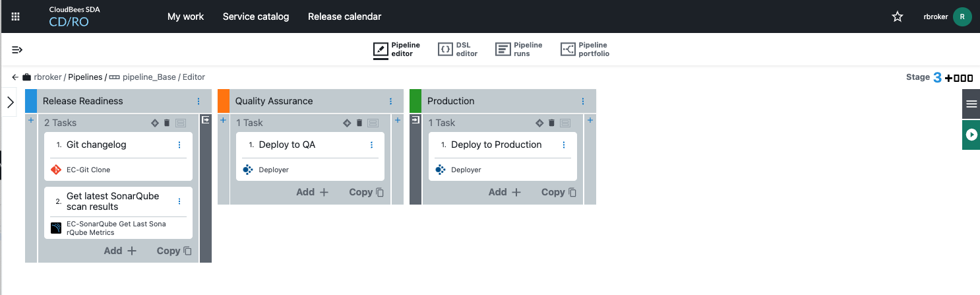Open the Git changelog task options menu

click(x=179, y=145)
